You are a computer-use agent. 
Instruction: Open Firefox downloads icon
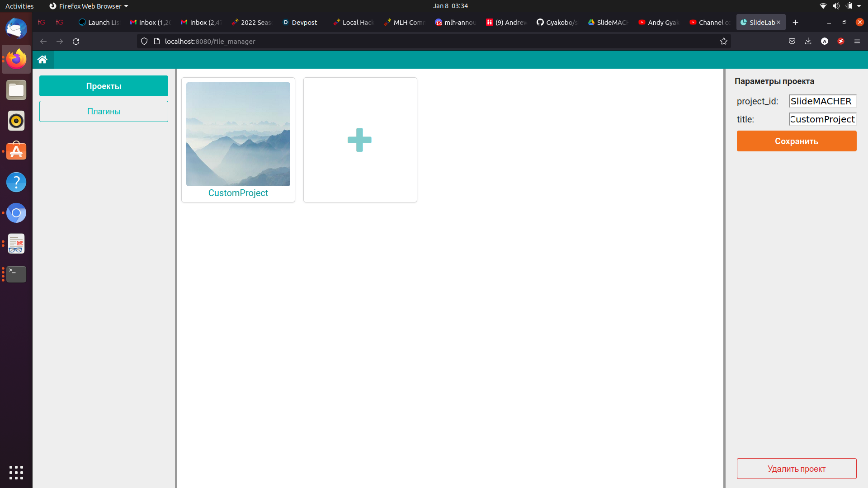coord(808,41)
